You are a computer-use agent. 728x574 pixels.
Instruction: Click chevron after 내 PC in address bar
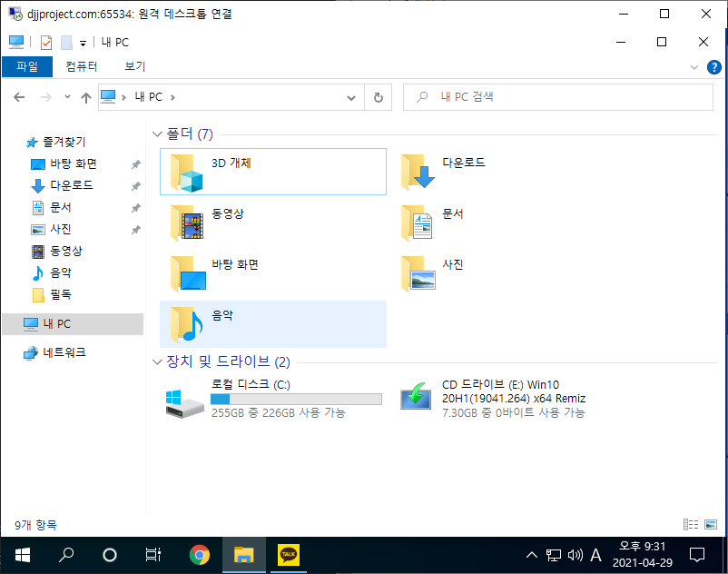point(172,97)
